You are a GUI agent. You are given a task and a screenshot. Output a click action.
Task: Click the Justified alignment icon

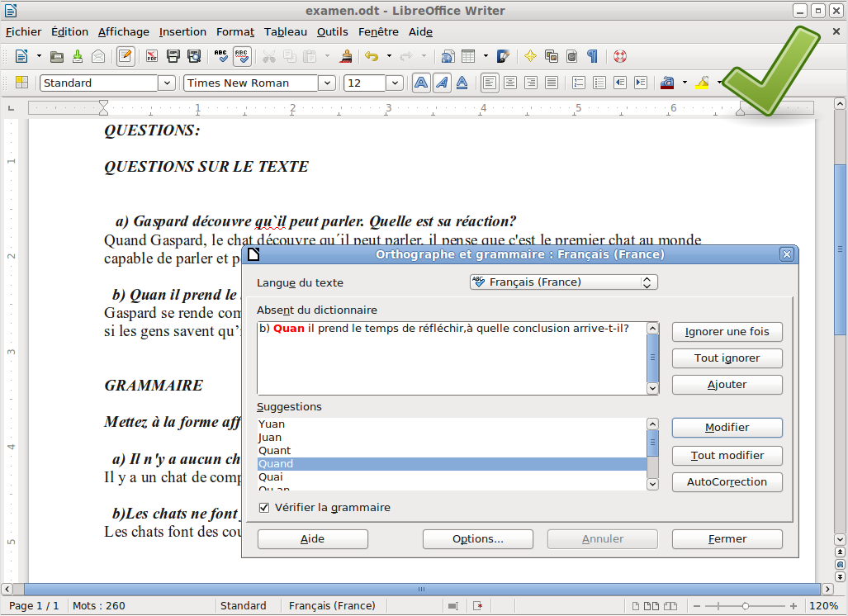click(551, 83)
